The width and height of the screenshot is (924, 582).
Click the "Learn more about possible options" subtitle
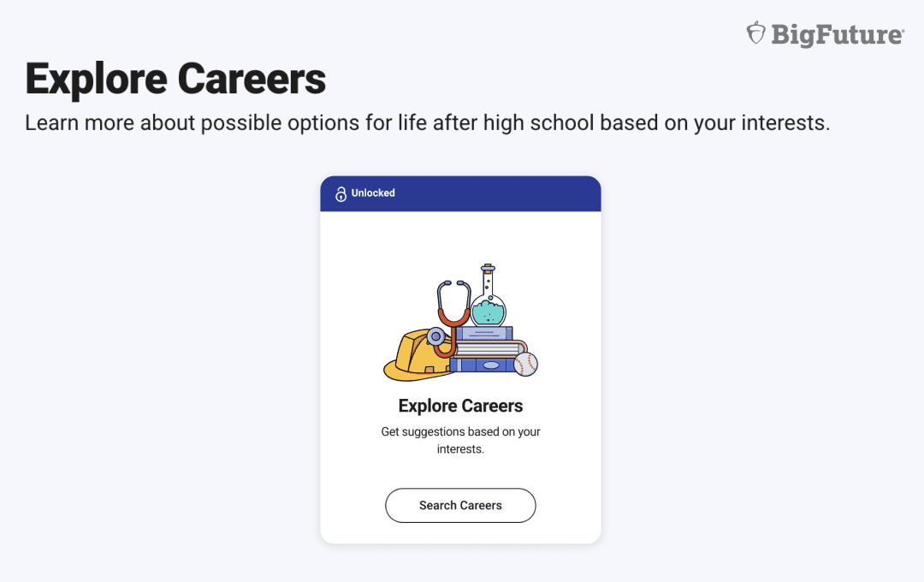(427, 122)
